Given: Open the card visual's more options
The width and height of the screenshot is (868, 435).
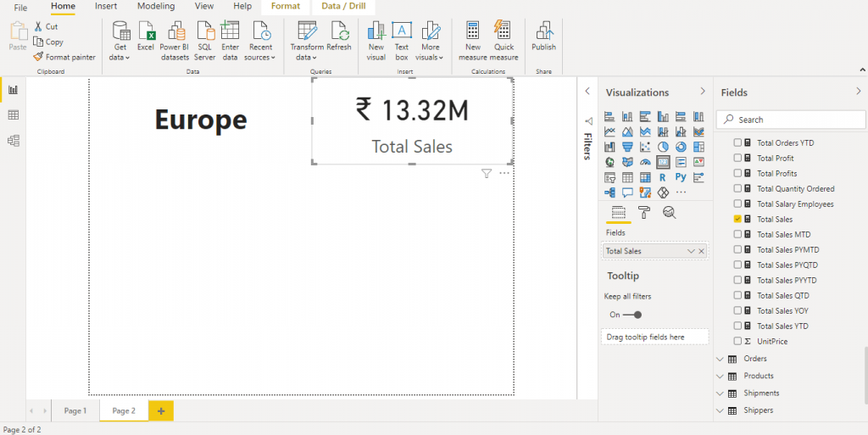Looking at the screenshot, I should [x=504, y=173].
